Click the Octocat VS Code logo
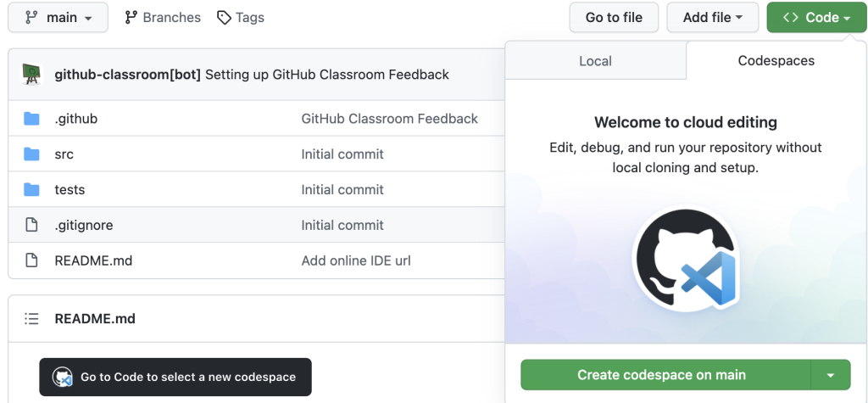 tap(686, 259)
